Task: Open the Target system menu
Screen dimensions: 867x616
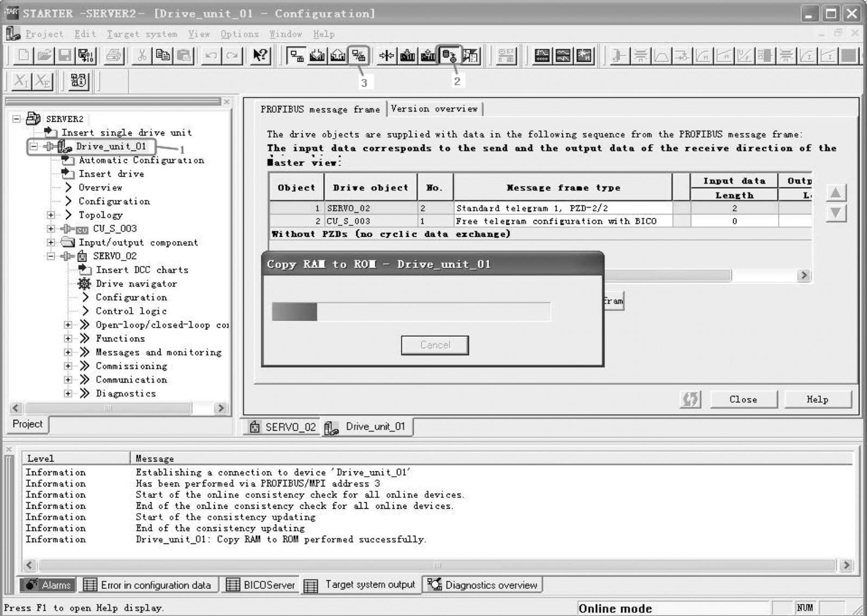Action: (x=142, y=34)
